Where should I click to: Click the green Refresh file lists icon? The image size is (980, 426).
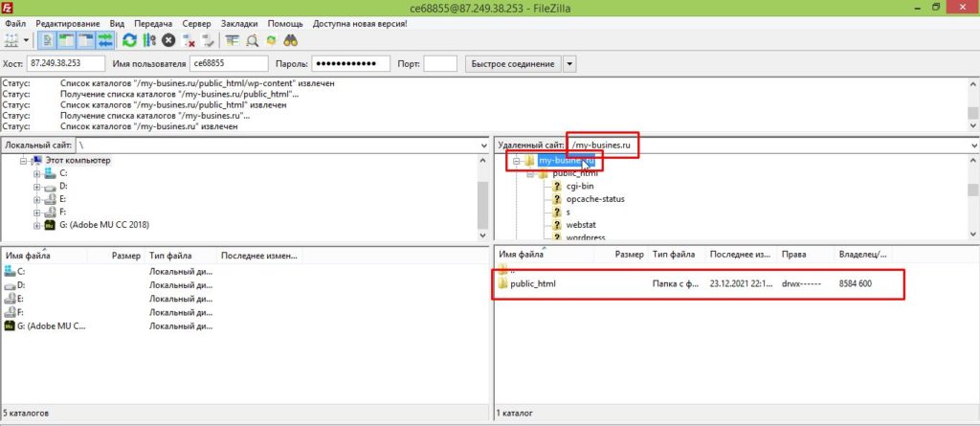pyautogui.click(x=129, y=40)
